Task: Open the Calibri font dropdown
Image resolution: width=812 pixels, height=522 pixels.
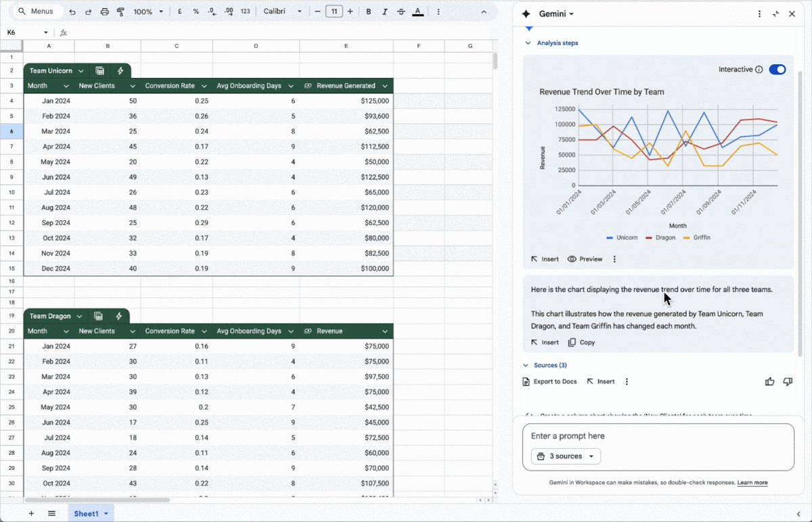Action: tap(283, 12)
